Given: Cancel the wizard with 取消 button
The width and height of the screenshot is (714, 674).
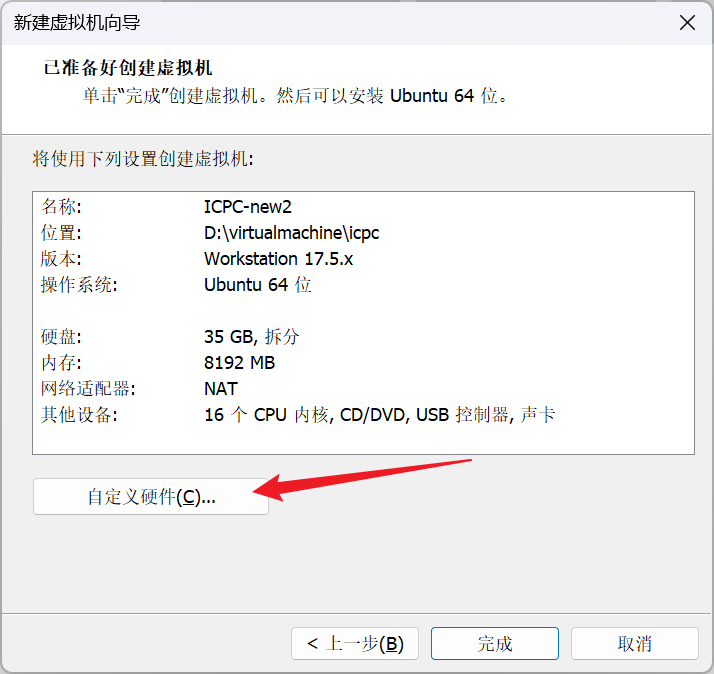Looking at the screenshot, I should (634, 644).
